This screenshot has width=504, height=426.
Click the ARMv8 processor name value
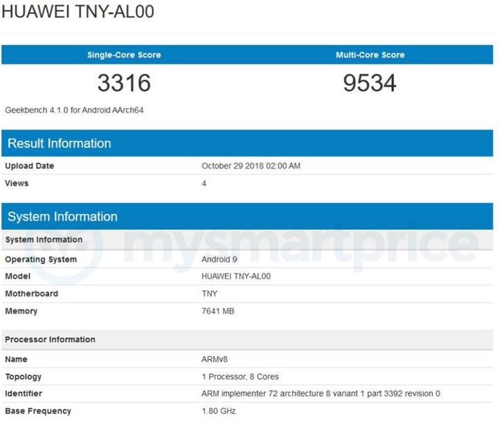[215, 360]
